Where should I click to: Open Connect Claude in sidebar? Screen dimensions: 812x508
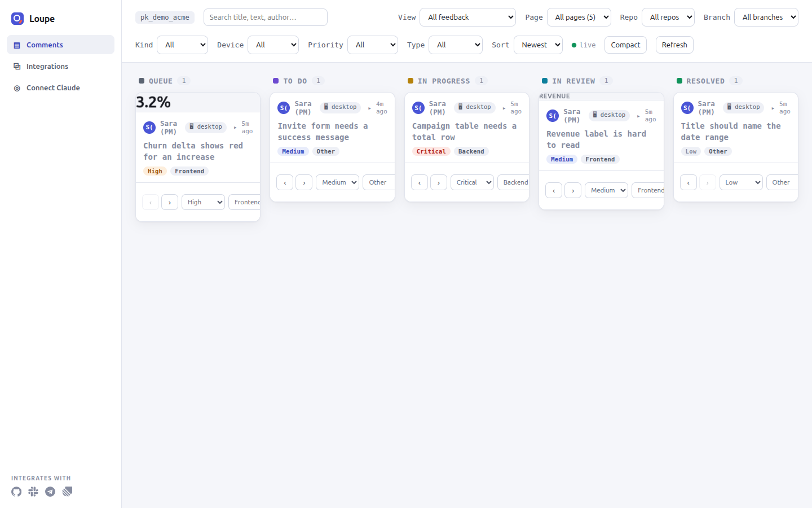(60, 88)
